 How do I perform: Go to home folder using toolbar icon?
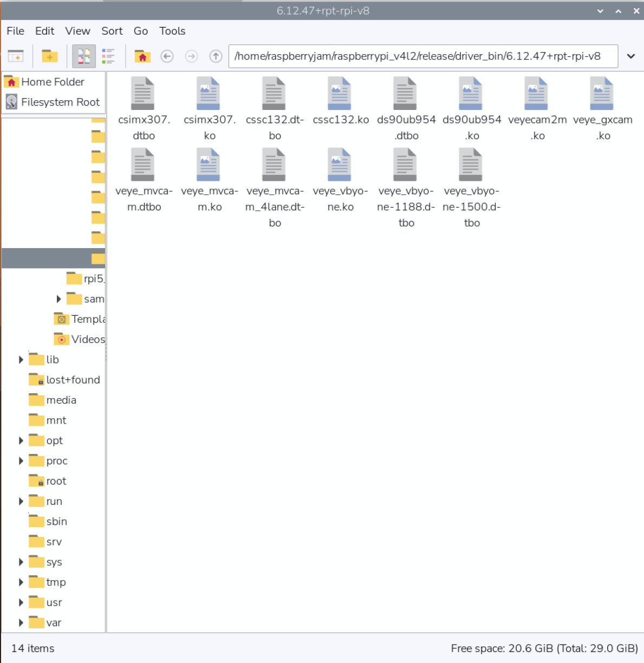142,56
